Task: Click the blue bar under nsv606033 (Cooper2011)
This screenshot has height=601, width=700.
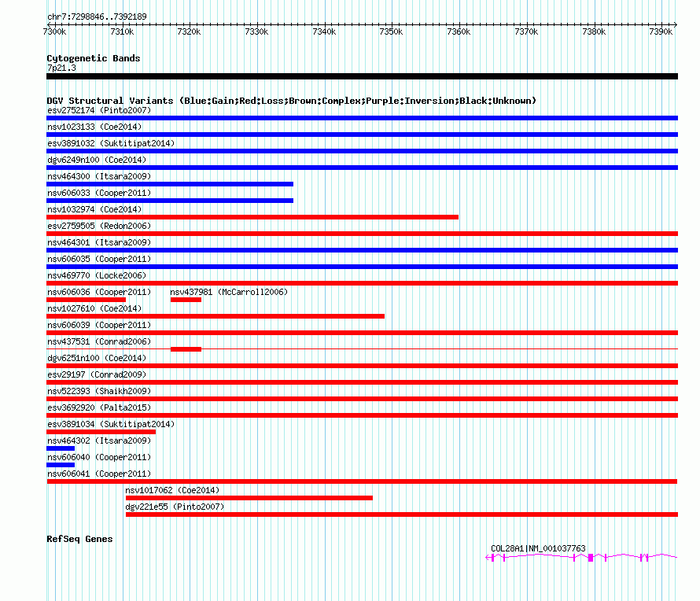Action: tap(170, 201)
